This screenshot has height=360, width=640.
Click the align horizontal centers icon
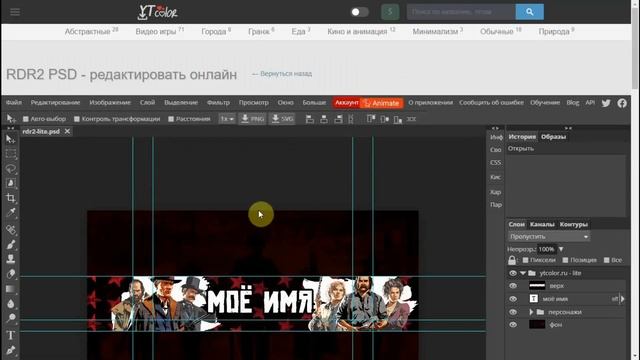(x=324, y=119)
